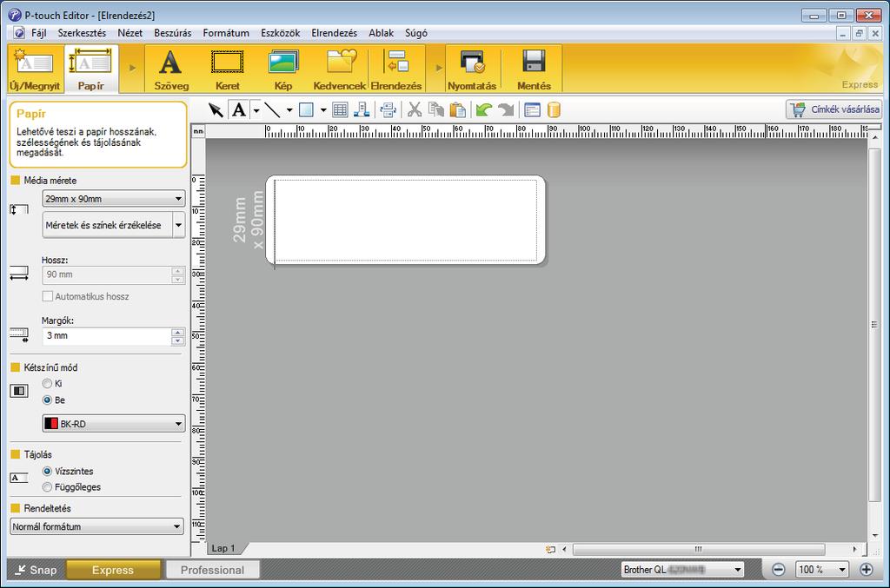The image size is (890, 588).
Task: Cut selection with scissors icon
Action: pos(415,109)
